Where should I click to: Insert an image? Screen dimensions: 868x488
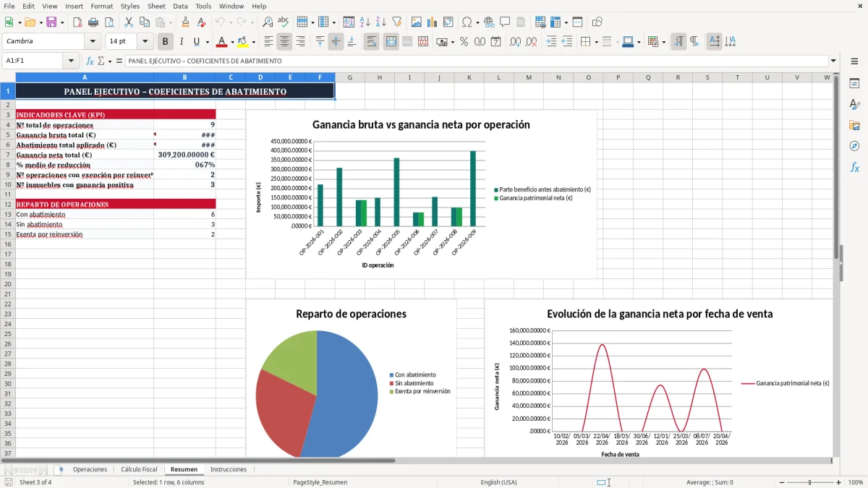click(x=417, y=22)
